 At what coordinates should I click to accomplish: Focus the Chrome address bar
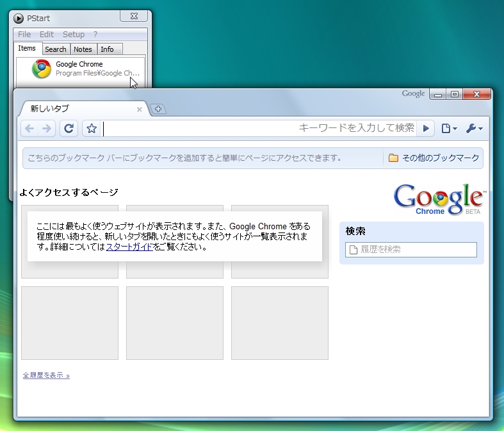click(x=259, y=129)
